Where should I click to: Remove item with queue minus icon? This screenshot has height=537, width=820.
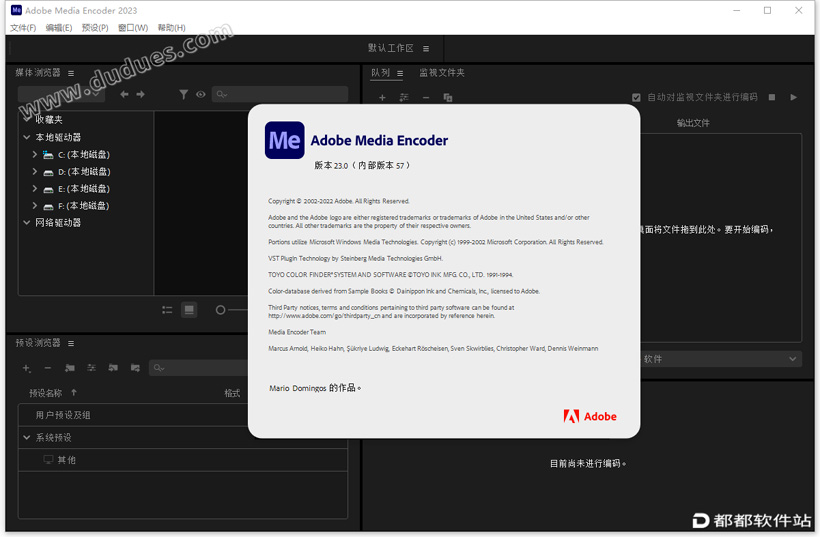tap(426, 98)
